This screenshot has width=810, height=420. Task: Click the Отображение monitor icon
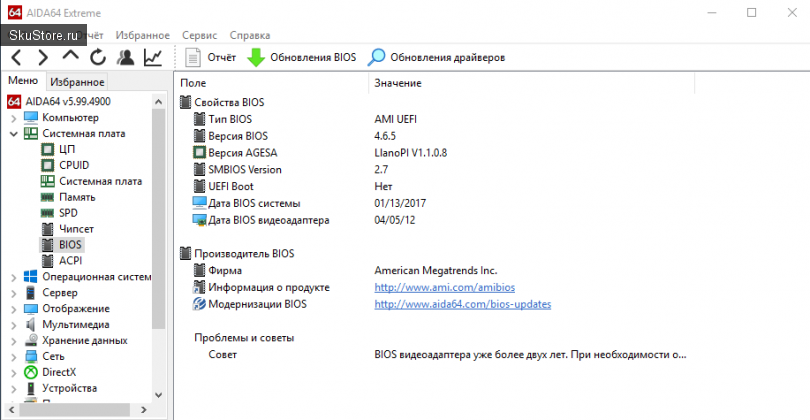pyautogui.click(x=31, y=308)
